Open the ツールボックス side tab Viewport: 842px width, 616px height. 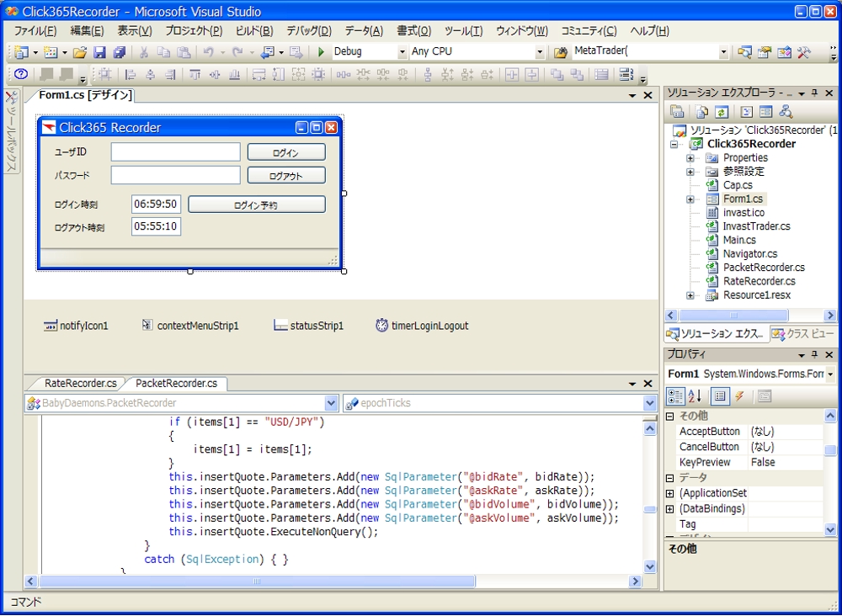[12, 131]
